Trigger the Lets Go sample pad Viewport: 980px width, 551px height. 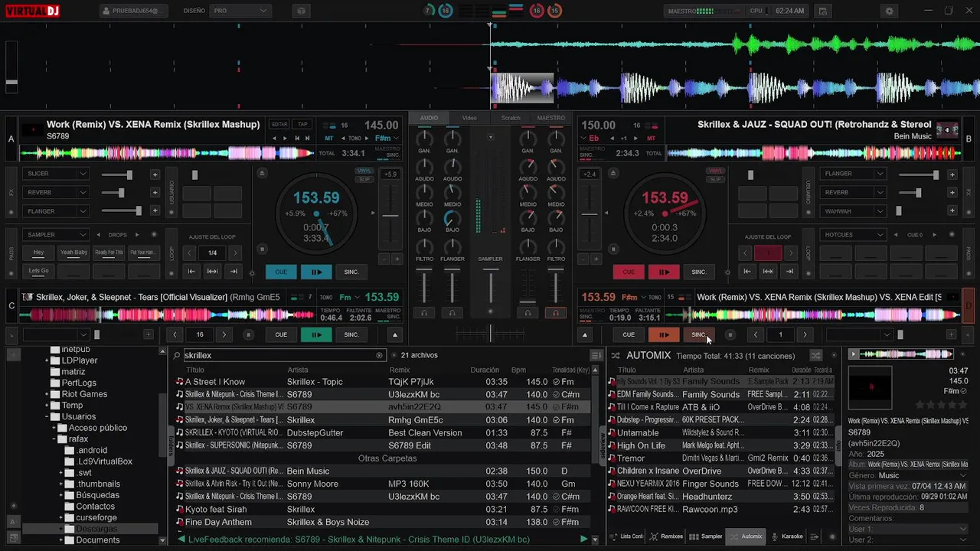(39, 271)
